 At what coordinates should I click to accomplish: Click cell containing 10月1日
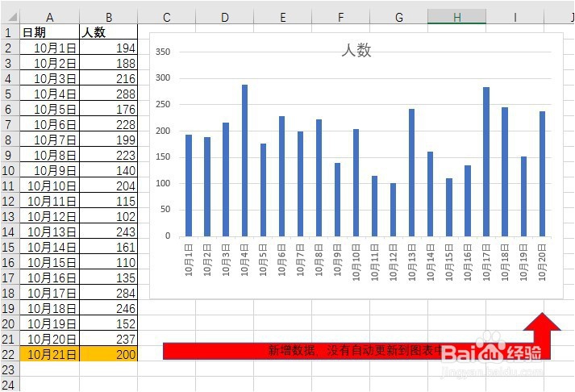[x=49, y=48]
